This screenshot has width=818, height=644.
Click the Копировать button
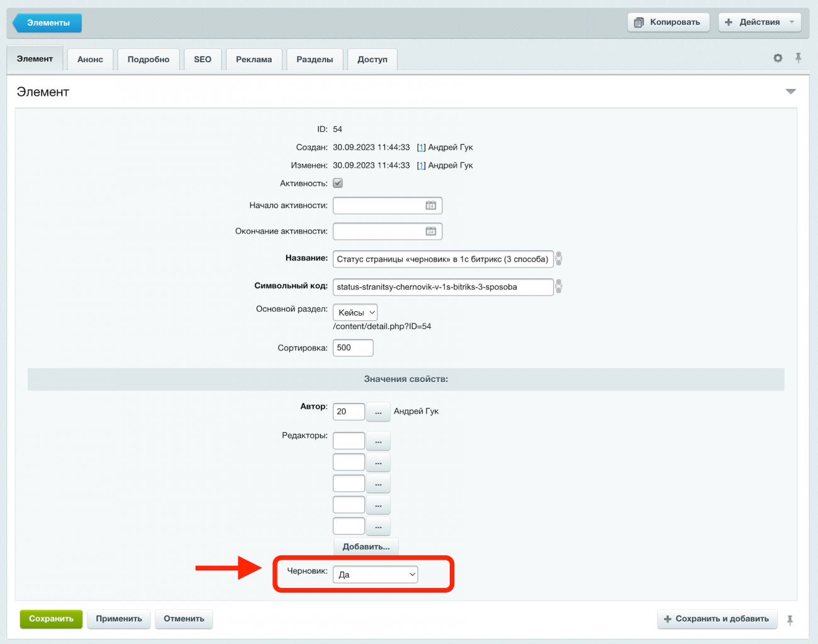point(668,22)
